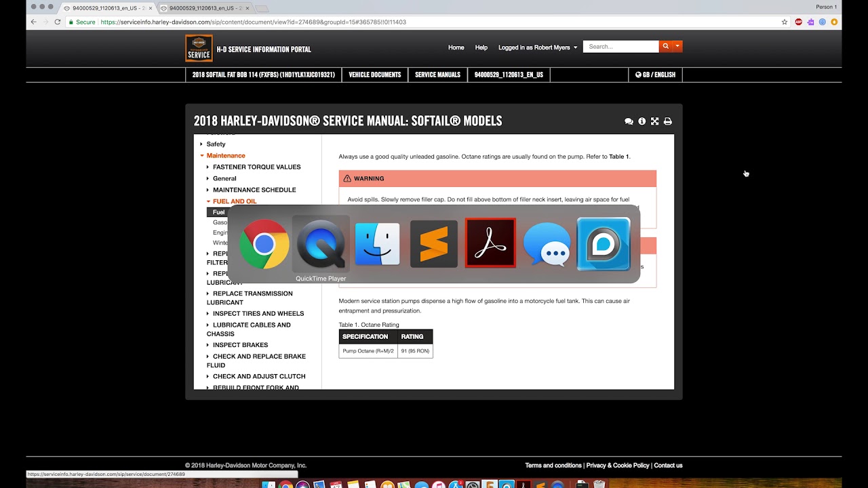Click the orange search magnifier button
Image resolution: width=868 pixels, height=488 pixels.
(665, 47)
